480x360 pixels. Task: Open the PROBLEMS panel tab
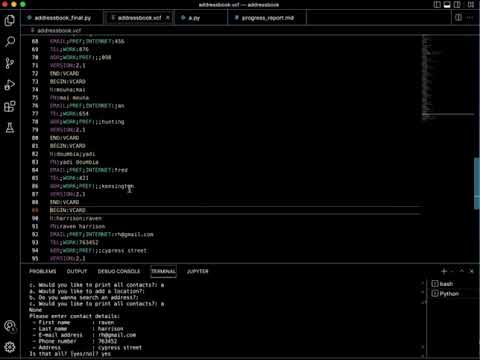pyautogui.click(x=43, y=271)
